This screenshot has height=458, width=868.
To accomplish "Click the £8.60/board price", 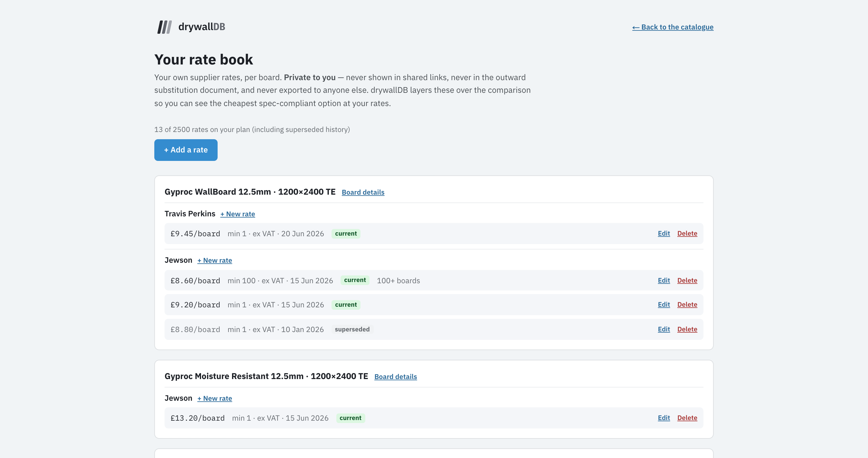I will click(x=195, y=281).
